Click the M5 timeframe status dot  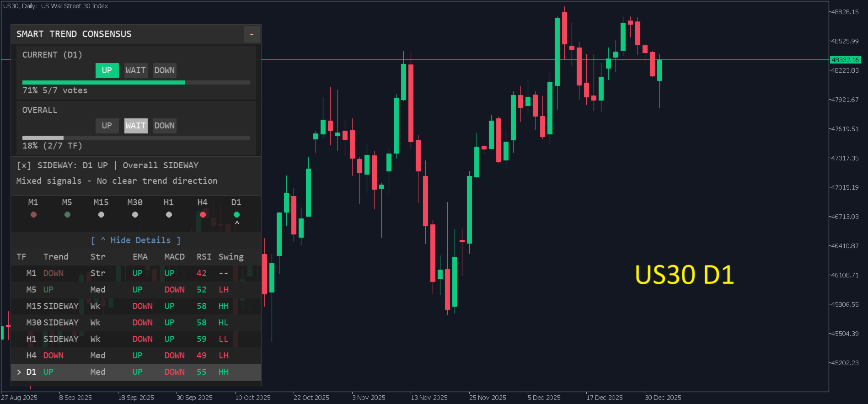tap(67, 214)
